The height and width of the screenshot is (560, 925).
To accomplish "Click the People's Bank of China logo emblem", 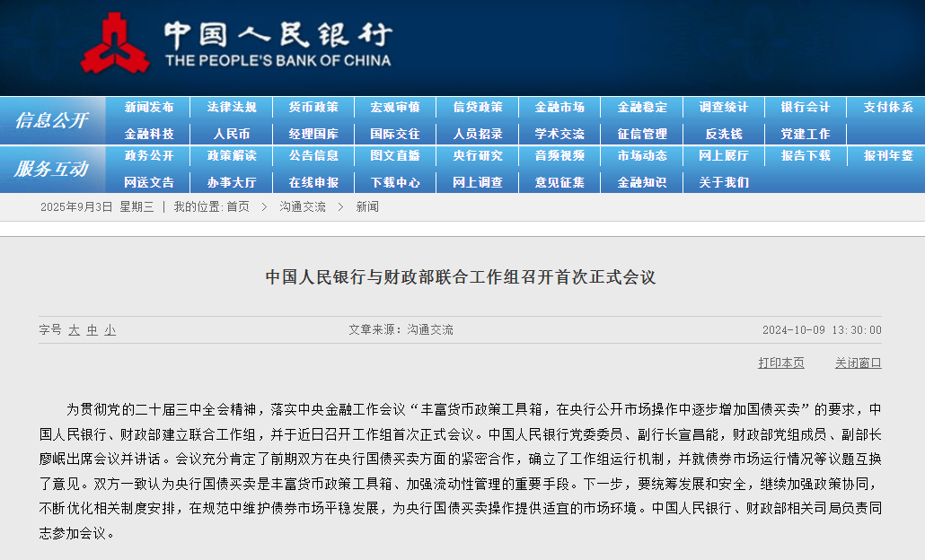I will (x=114, y=44).
